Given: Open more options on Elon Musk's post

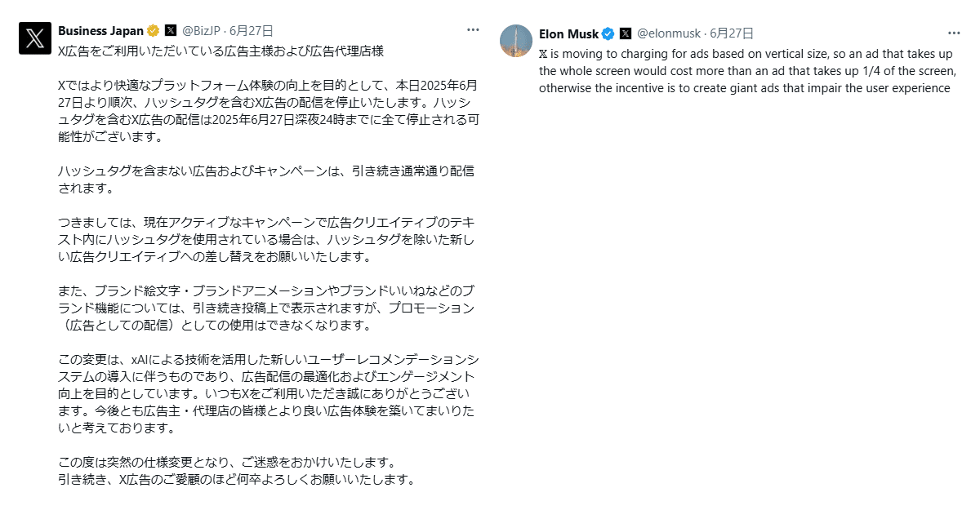Looking at the screenshot, I should coord(954,33).
